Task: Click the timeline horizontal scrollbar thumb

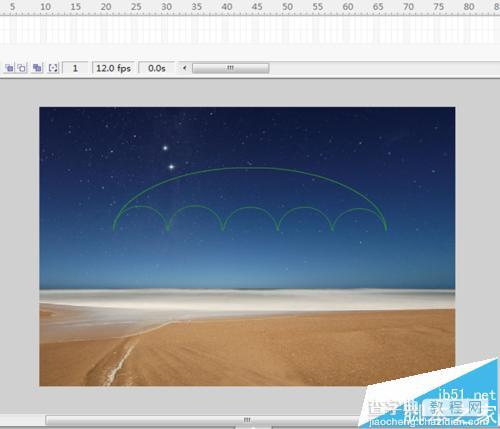Action: [230, 68]
